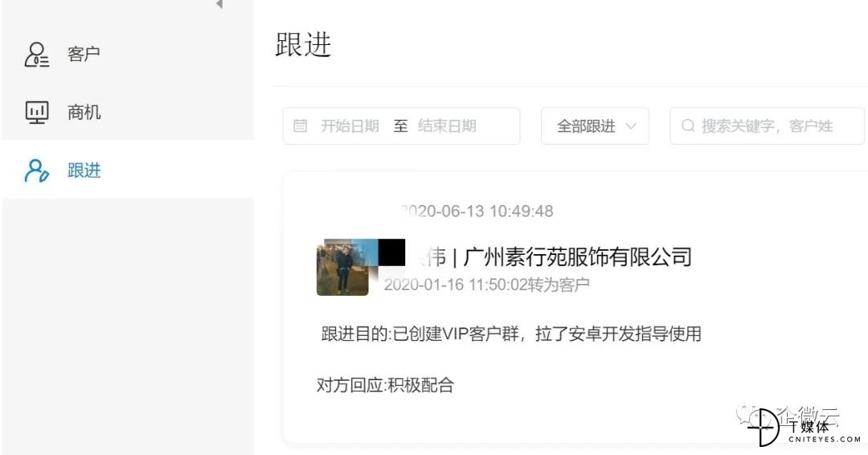This screenshot has width=868, height=455.
Task: Click the 商机 monitor chart icon
Action: (37, 113)
